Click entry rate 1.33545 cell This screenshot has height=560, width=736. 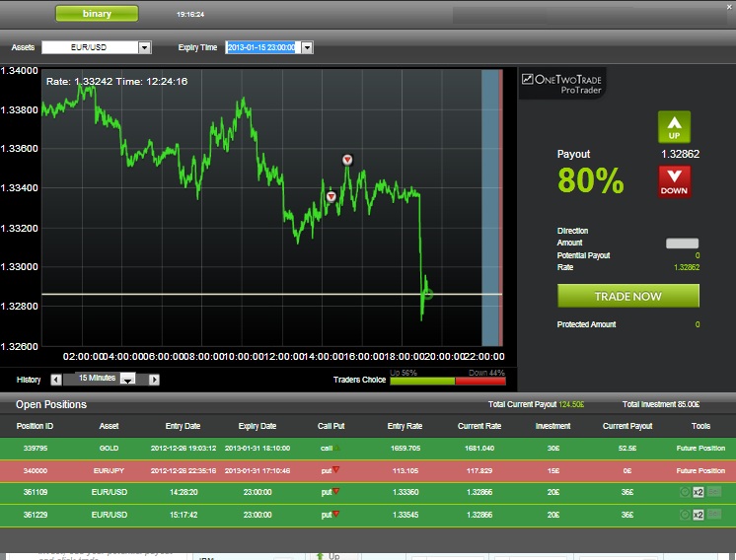[405, 515]
